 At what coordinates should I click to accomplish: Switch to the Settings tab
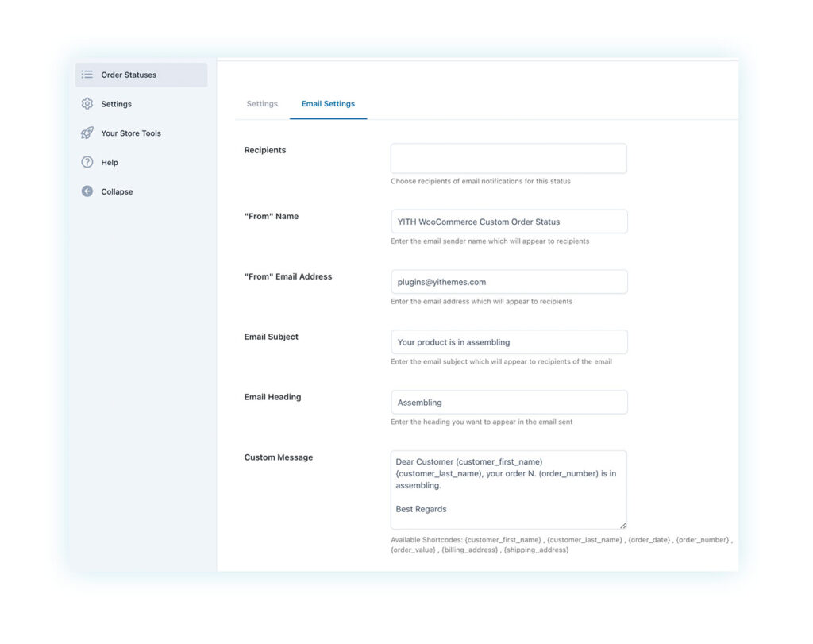262,103
